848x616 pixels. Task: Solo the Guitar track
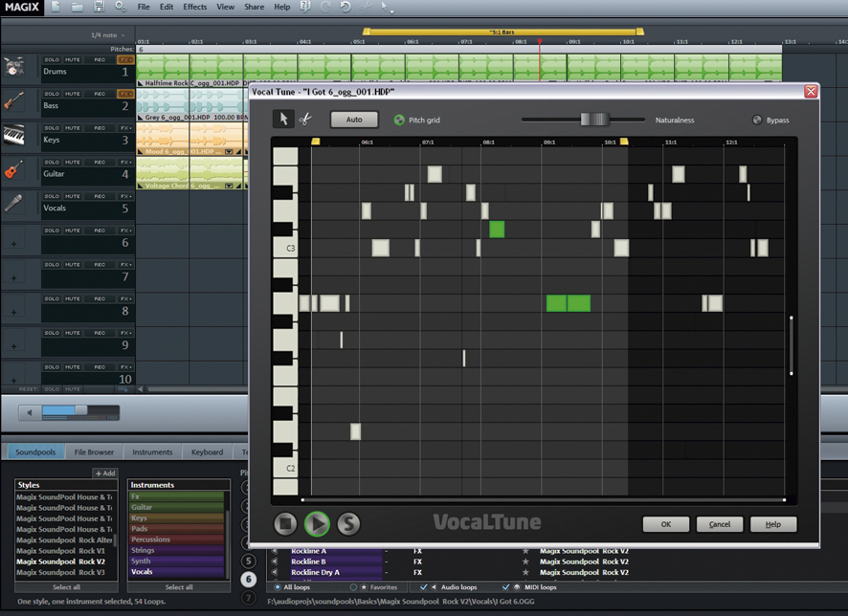[52, 162]
